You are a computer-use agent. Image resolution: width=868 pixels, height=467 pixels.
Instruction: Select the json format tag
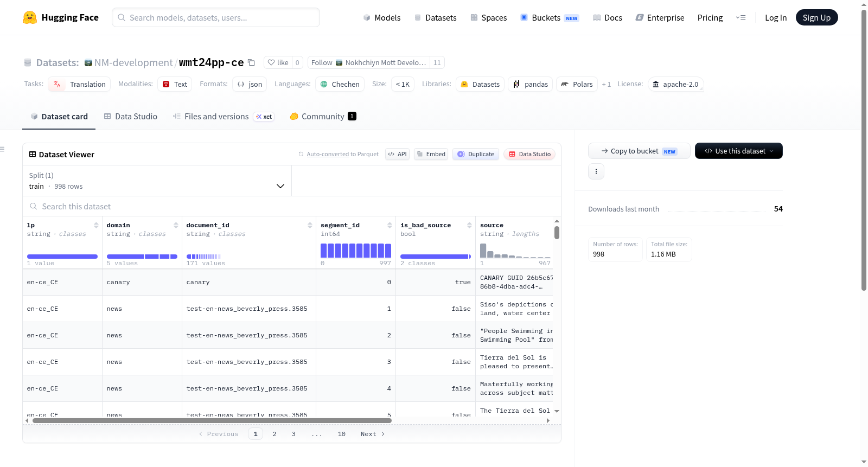point(250,84)
